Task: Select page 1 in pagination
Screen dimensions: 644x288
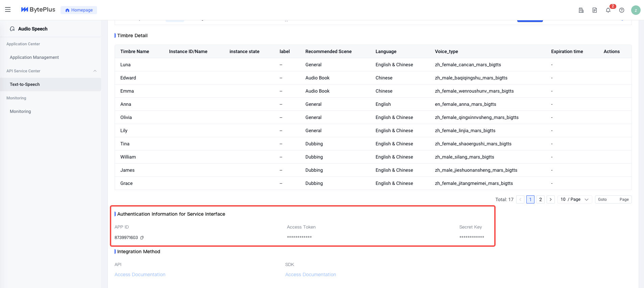Action: (x=530, y=199)
